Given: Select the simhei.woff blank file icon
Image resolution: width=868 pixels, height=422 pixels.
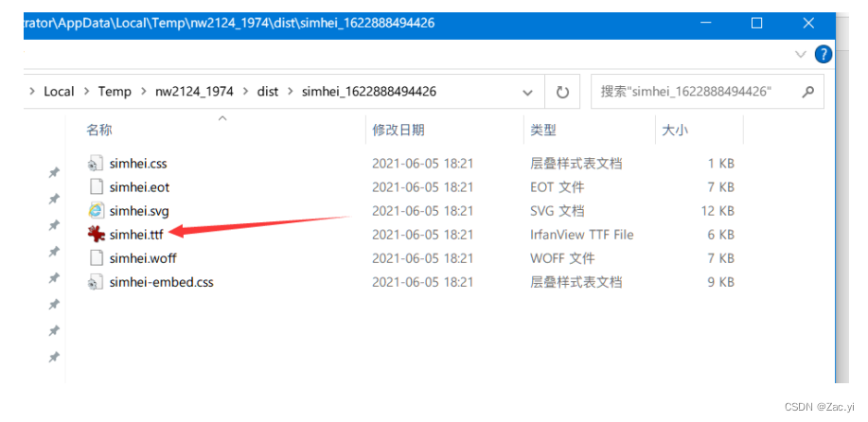Looking at the screenshot, I should coord(97,258).
